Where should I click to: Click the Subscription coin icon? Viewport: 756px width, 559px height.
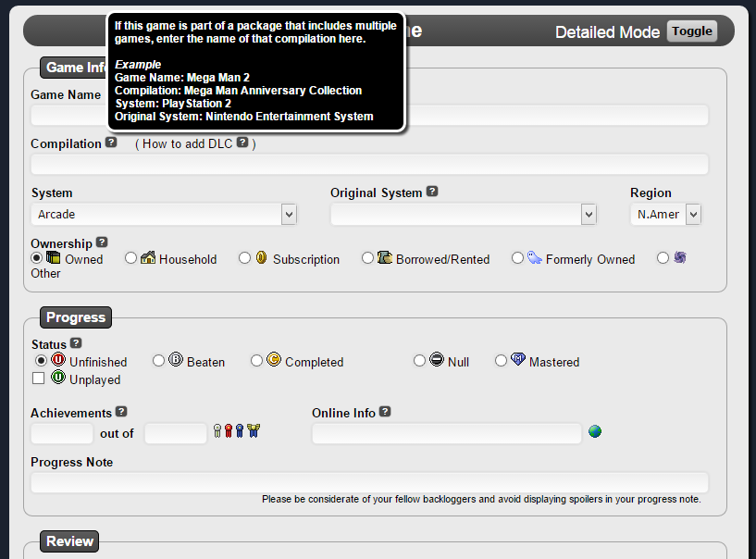261,257
